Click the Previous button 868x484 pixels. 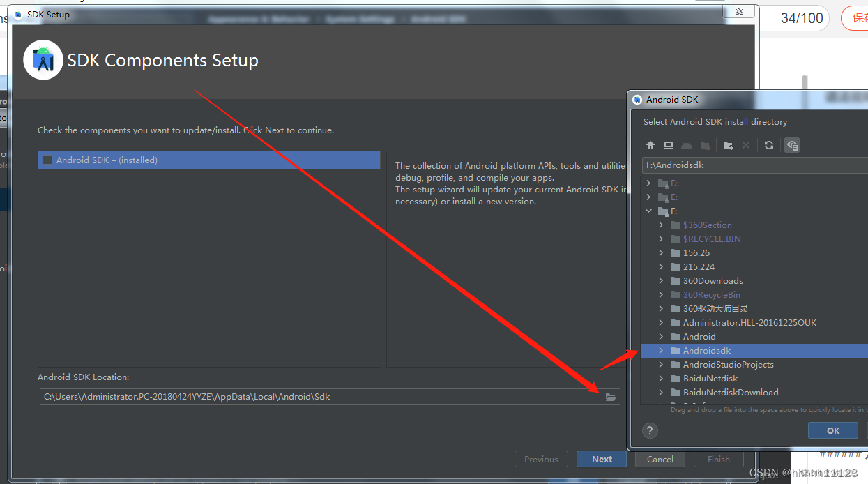point(541,459)
